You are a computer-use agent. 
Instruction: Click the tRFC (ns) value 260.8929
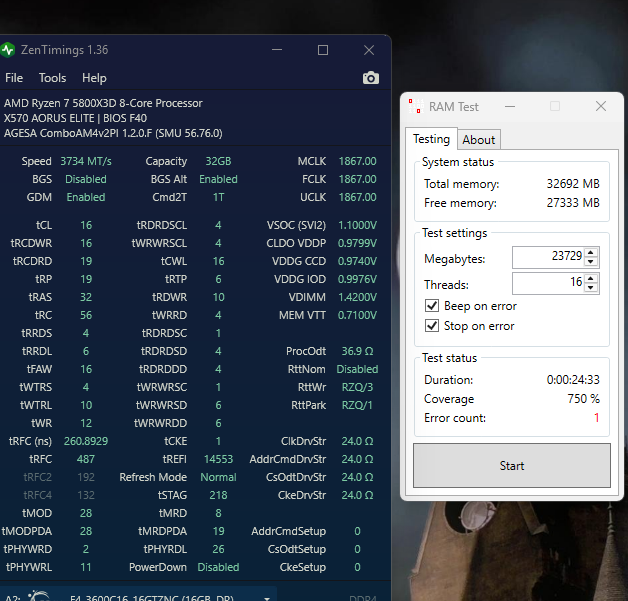click(x=86, y=441)
